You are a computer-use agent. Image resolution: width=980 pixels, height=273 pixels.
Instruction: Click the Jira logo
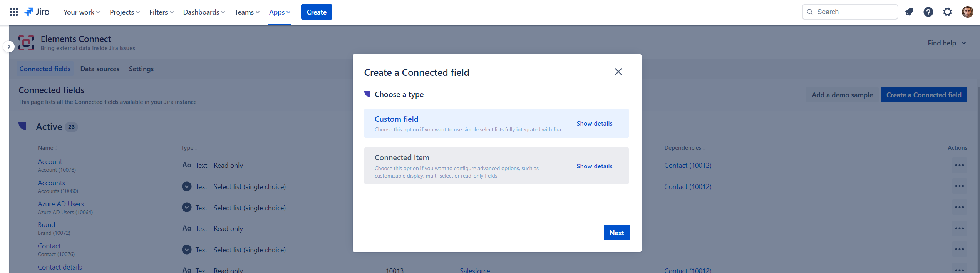[x=37, y=12]
